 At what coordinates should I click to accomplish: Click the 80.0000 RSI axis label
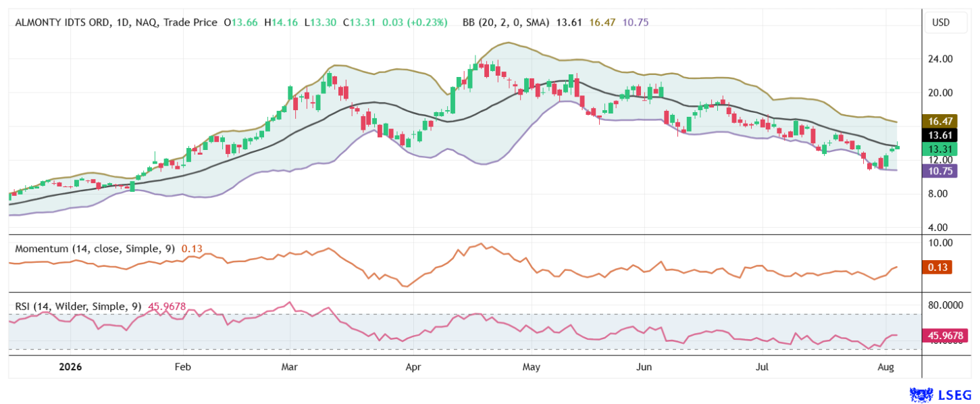click(x=946, y=305)
